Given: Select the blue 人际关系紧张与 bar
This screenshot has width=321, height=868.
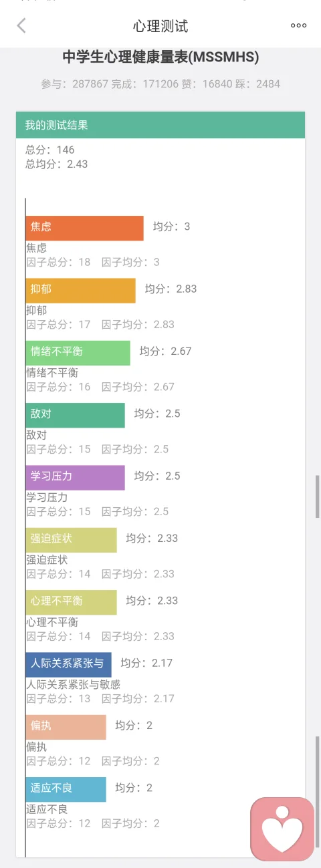Looking at the screenshot, I should tap(68, 664).
